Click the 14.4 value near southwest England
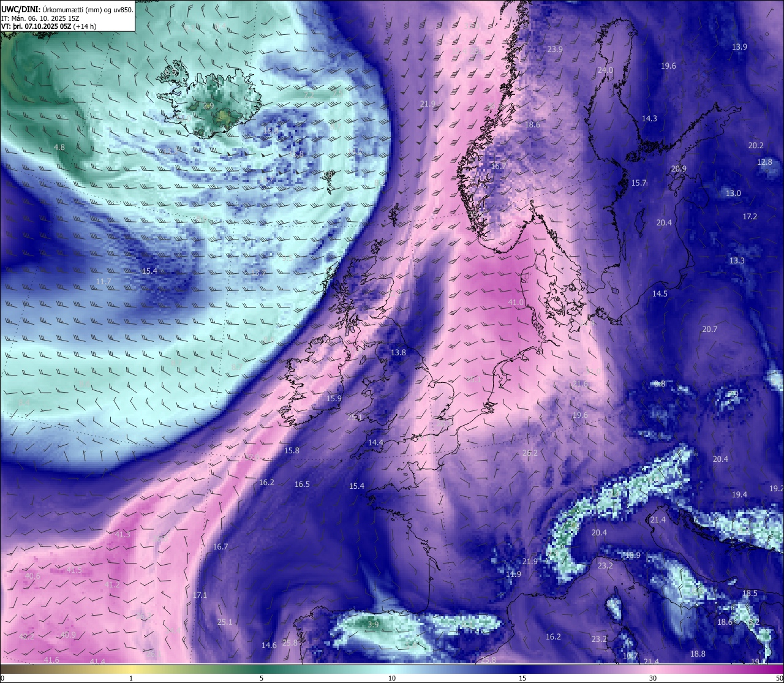This screenshot has height=683, width=784. click(x=375, y=443)
